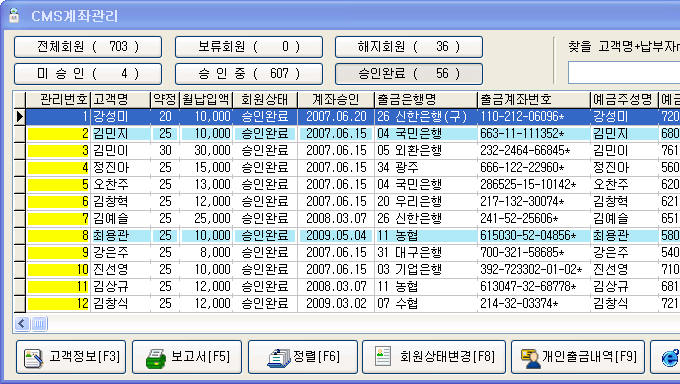Click monthly amount 25,000 cell
This screenshot has width=680, height=384.
[206, 218]
